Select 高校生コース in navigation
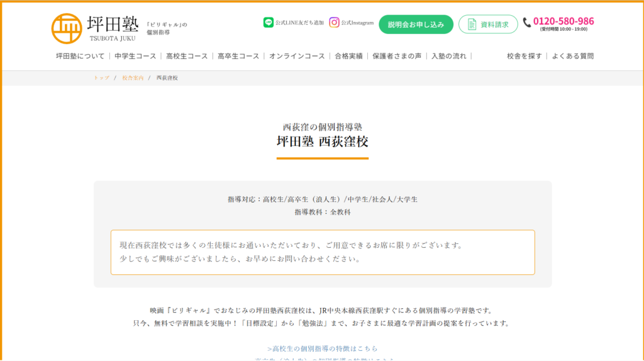644x361 pixels. [x=187, y=56]
